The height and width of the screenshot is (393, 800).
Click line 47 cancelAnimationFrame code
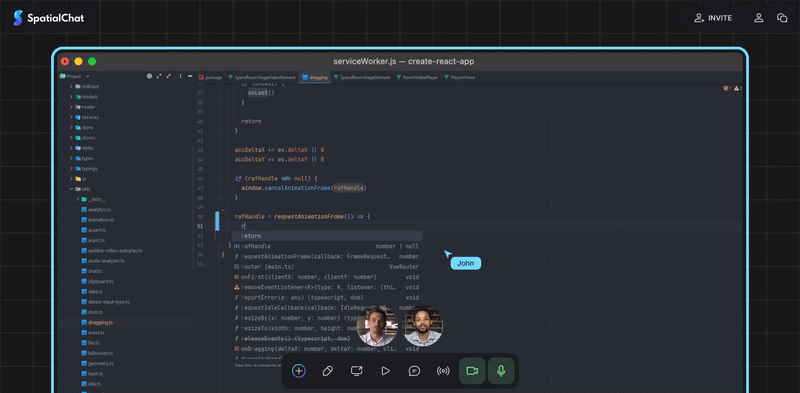pos(304,188)
